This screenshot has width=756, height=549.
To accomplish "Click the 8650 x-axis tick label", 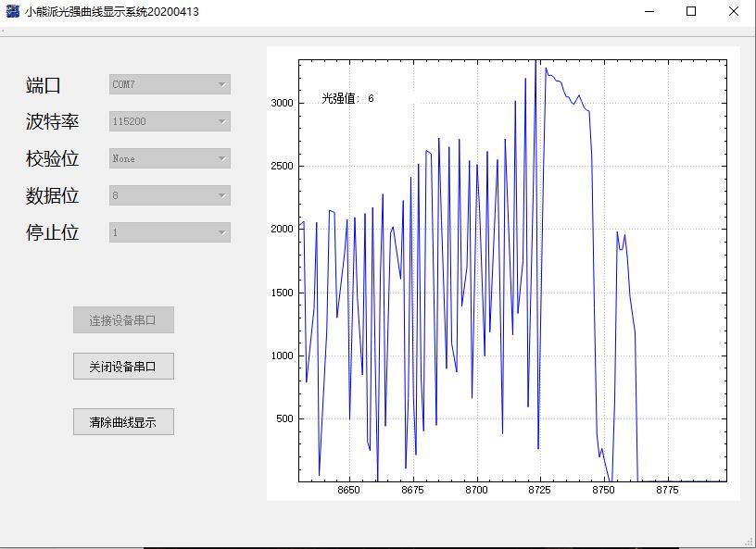I will [x=348, y=490].
